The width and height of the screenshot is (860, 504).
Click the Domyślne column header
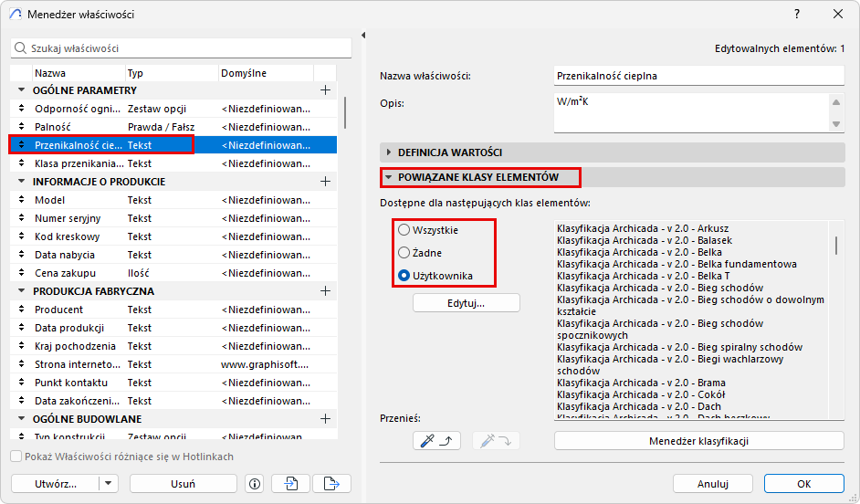(266, 73)
